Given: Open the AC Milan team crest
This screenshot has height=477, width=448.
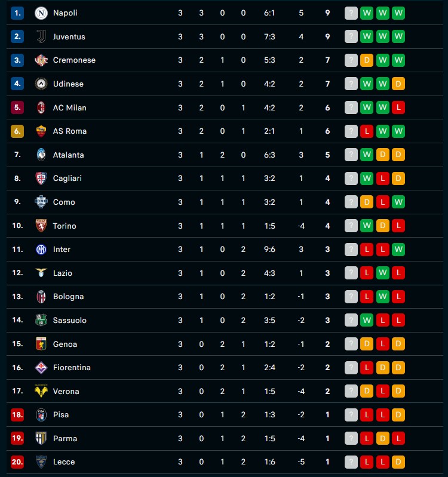Looking at the screenshot, I should pos(41,107).
